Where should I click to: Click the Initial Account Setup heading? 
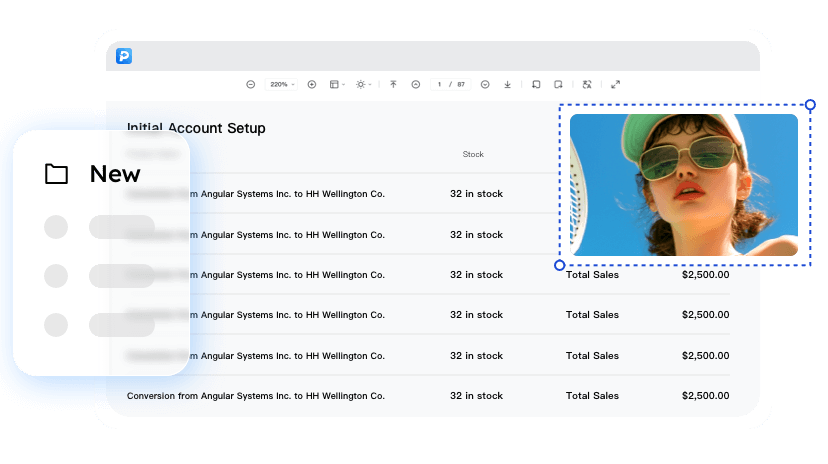196,128
